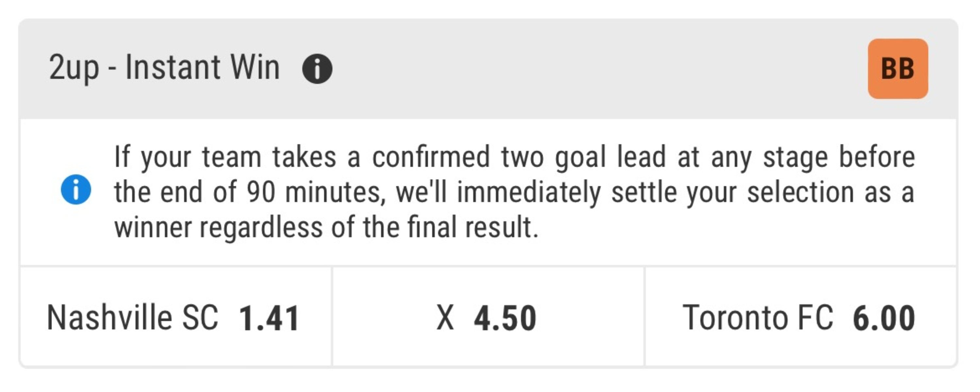Click the 4.50 odds value
This screenshot has height=392, width=980.
click(x=505, y=318)
